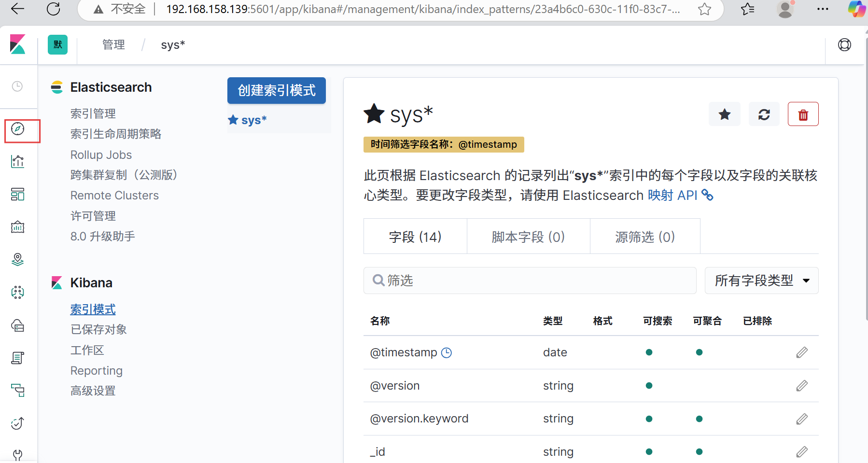The height and width of the screenshot is (463, 868).
Task: Click the Management breadcrumb
Action: click(113, 45)
